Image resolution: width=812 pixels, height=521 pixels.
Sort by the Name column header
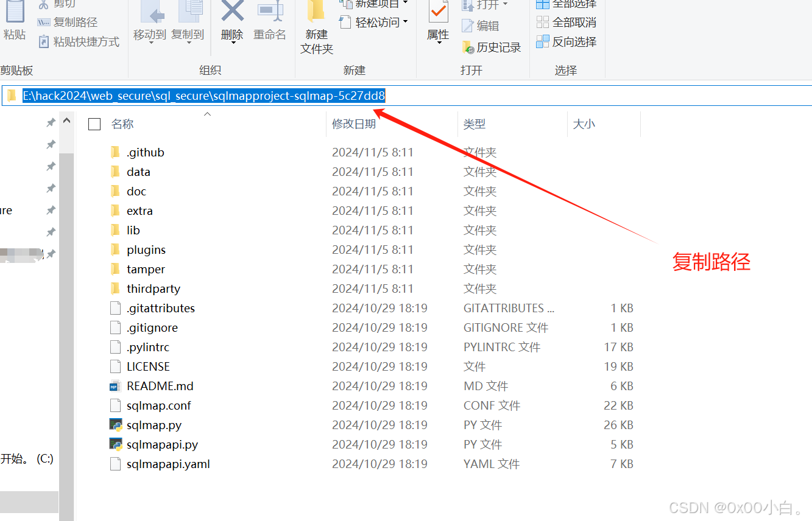point(122,124)
